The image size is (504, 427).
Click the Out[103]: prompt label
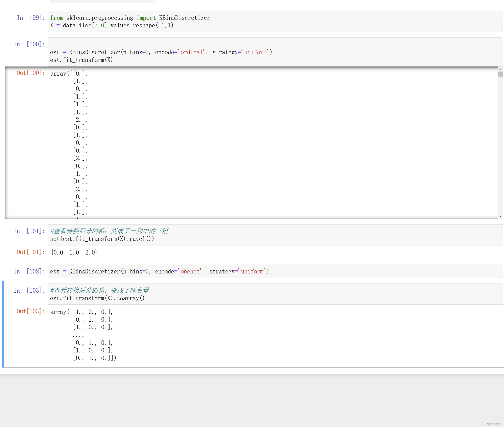coord(31,311)
